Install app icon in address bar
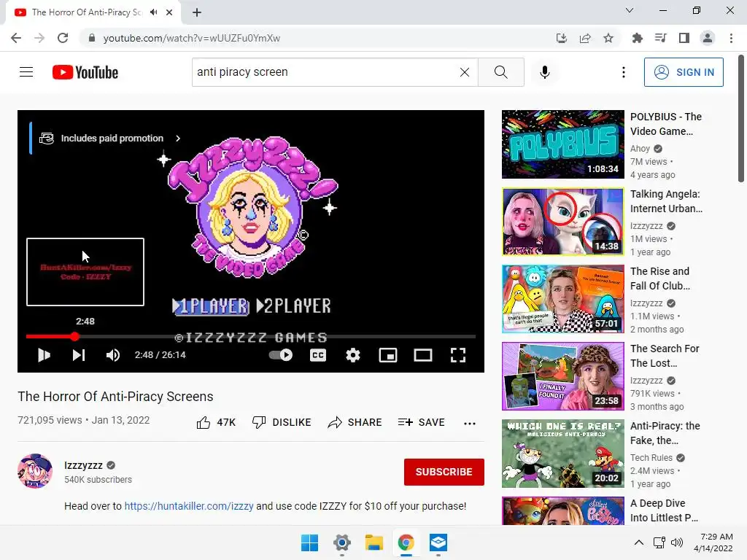The image size is (747, 560). 562,38
